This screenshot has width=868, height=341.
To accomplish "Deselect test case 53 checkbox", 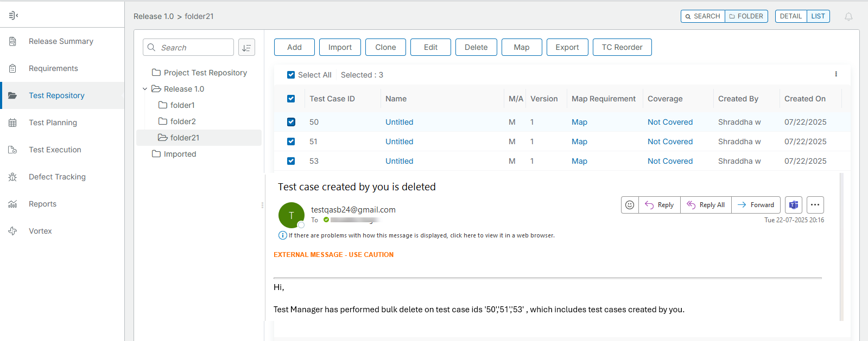I will pyautogui.click(x=291, y=161).
